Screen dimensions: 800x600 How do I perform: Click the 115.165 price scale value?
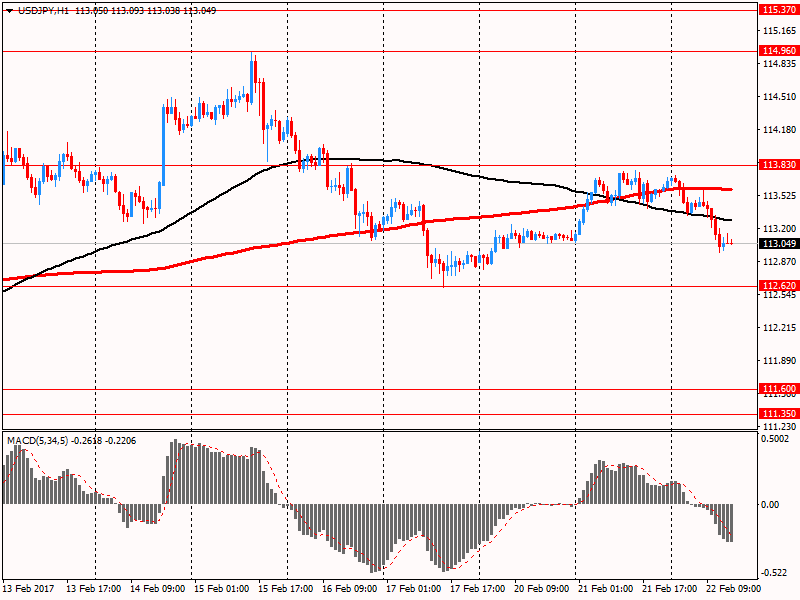tap(779, 31)
